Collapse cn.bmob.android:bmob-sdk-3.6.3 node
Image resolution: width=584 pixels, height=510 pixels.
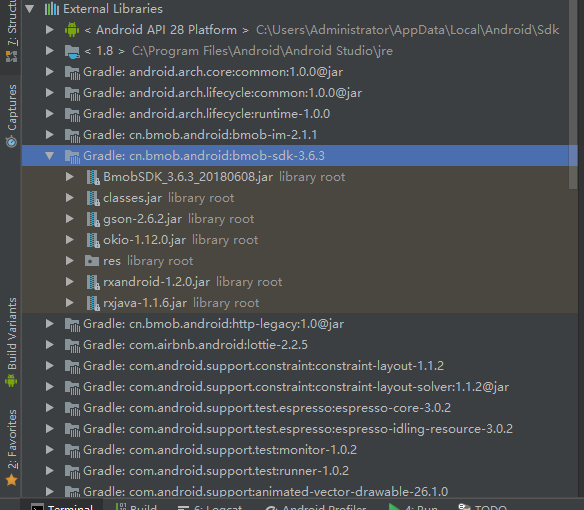click(x=50, y=156)
